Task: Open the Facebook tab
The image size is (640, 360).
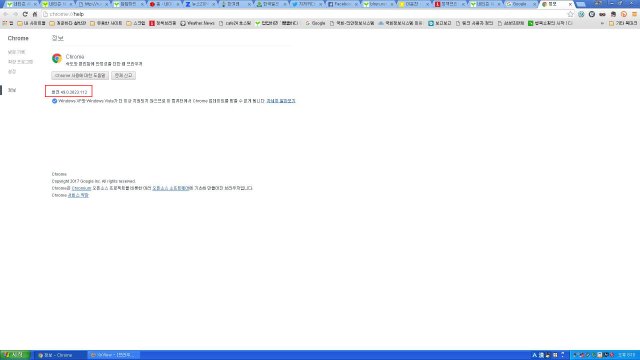Action: (x=342, y=4)
